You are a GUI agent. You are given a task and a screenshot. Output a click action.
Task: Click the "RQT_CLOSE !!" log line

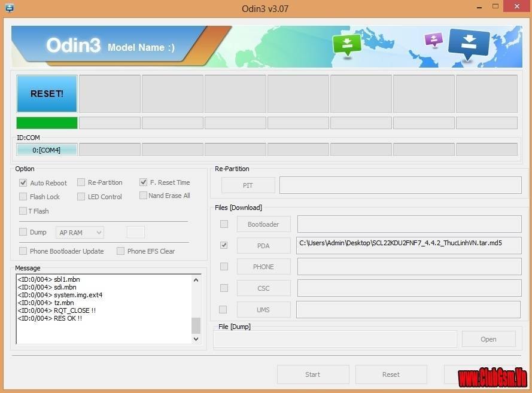57,310
